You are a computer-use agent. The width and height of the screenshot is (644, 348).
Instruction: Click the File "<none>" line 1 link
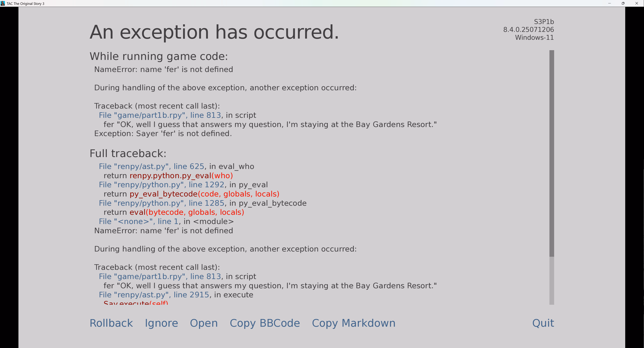[x=139, y=221]
